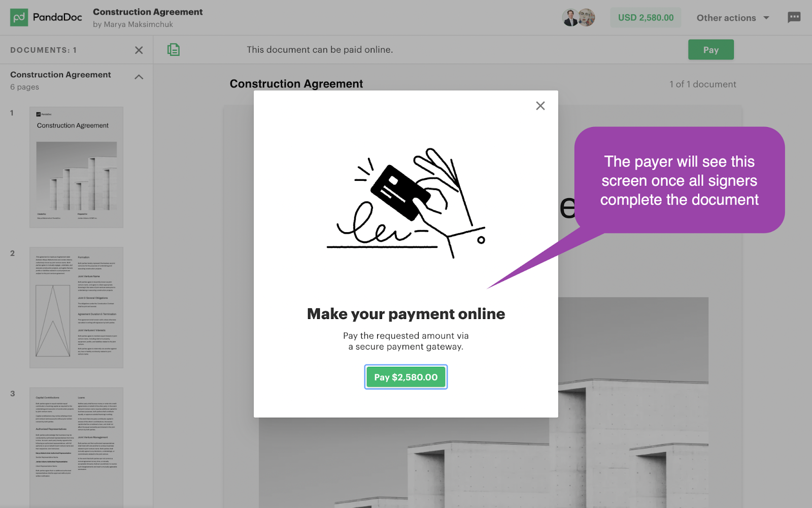Click the green Pay button in toolbar
The height and width of the screenshot is (508, 812).
pyautogui.click(x=710, y=50)
